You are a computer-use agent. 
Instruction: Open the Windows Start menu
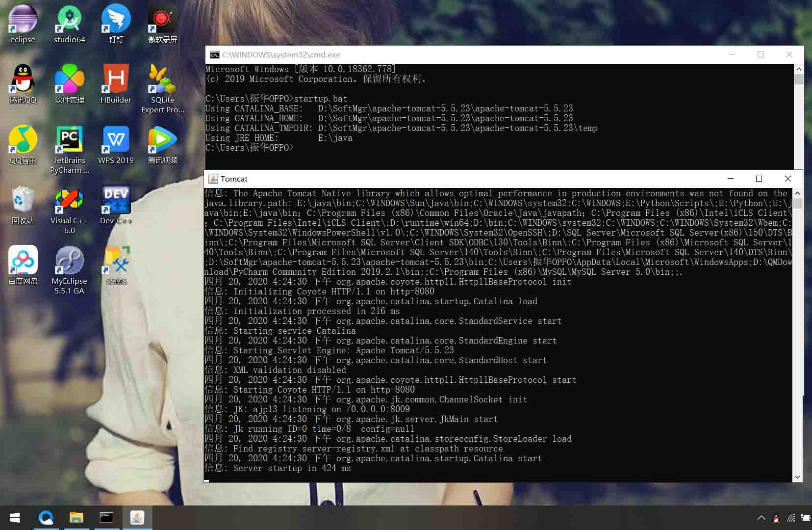pyautogui.click(x=15, y=518)
